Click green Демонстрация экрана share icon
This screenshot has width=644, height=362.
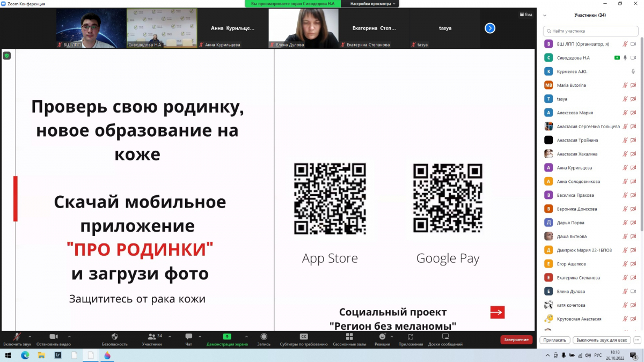[x=227, y=337]
